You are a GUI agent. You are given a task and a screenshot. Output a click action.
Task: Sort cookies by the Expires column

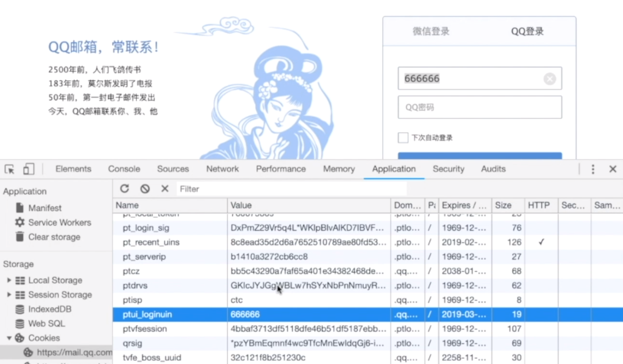click(x=465, y=205)
